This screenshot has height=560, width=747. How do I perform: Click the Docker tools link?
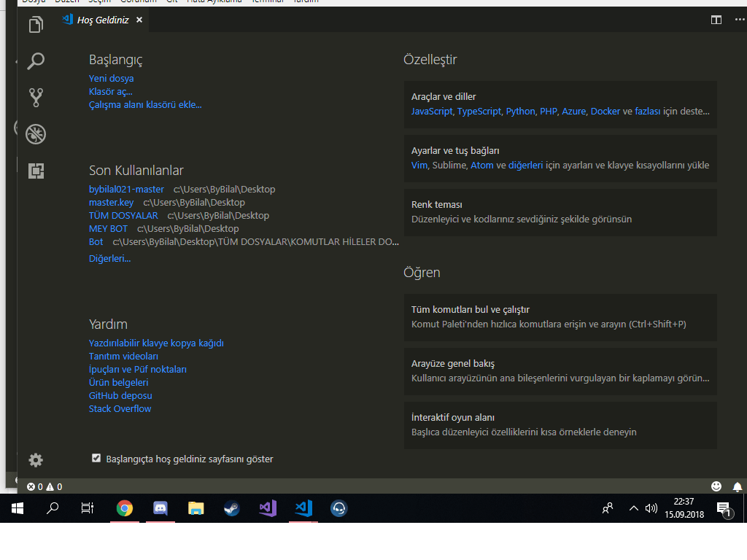[605, 112]
